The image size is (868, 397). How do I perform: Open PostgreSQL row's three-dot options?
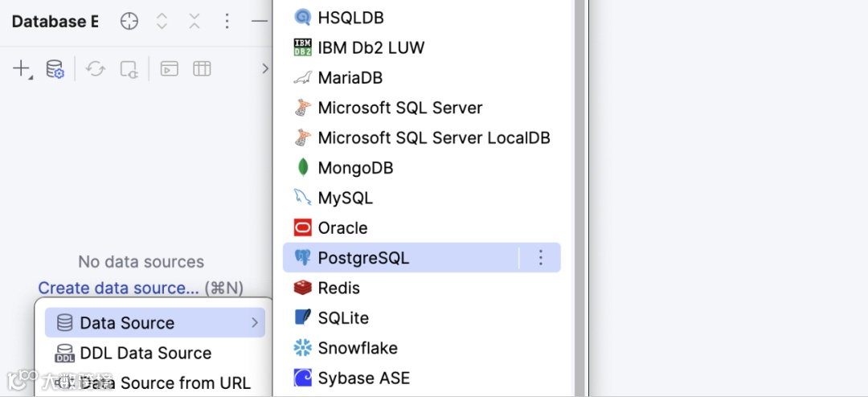(x=541, y=257)
